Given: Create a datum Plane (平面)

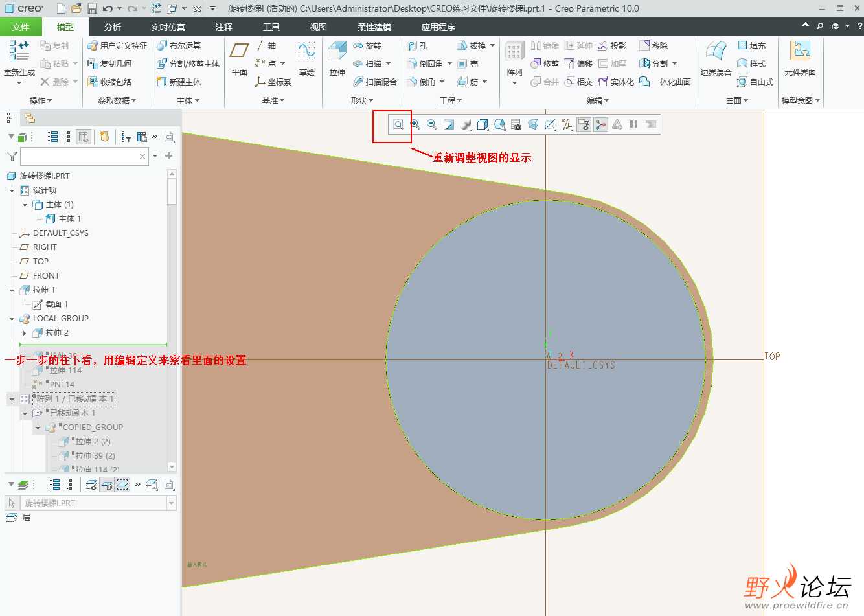Looking at the screenshot, I should 240,60.
